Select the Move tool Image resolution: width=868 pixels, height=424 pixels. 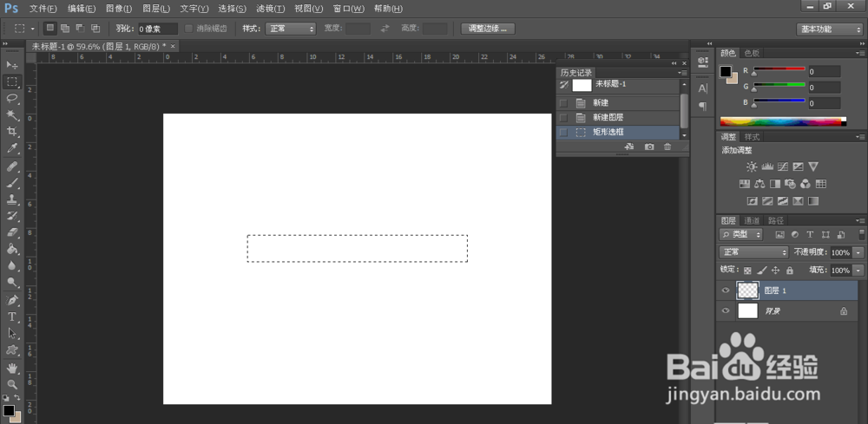11,65
